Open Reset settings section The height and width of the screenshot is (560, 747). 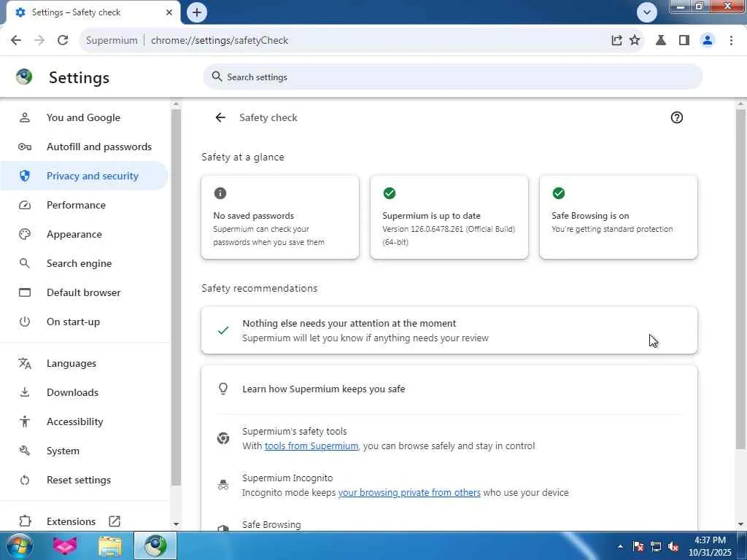pos(84,480)
